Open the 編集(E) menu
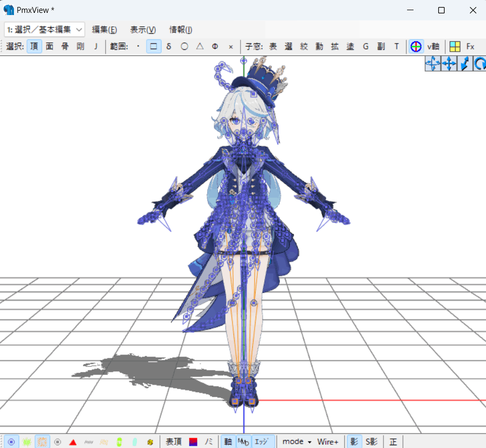Image resolution: width=486 pixels, height=448 pixels. pos(105,30)
